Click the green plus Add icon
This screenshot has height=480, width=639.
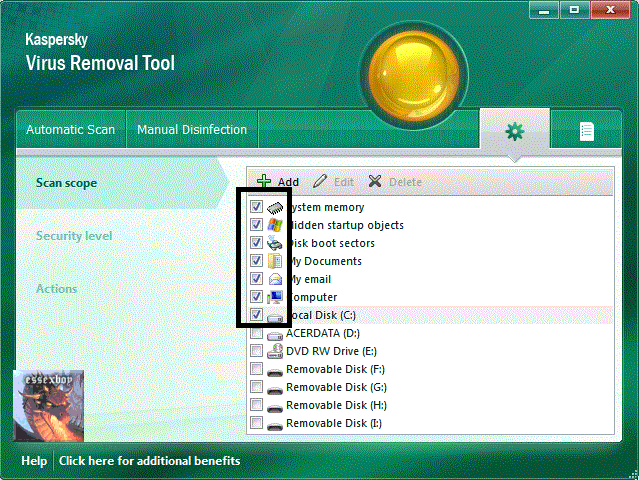click(x=264, y=181)
